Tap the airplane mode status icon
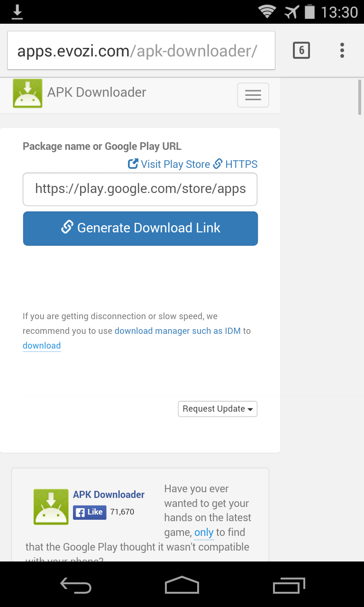364x607 pixels. [x=292, y=12]
